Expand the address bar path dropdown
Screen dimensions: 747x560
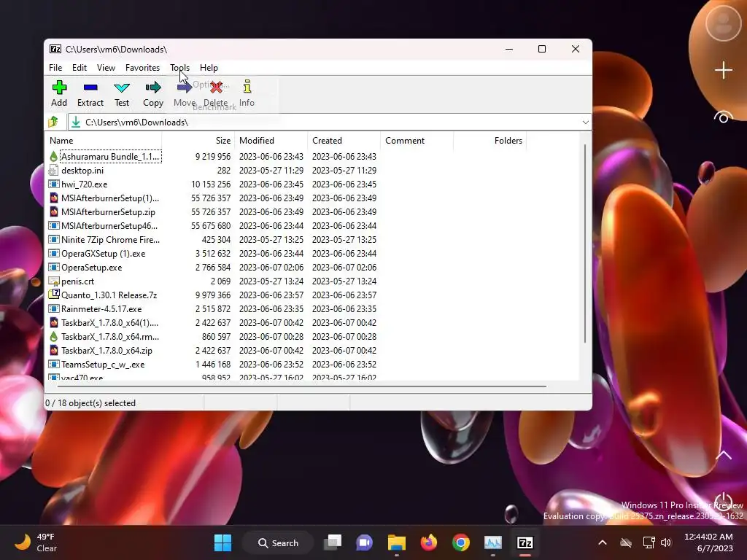[x=586, y=122]
